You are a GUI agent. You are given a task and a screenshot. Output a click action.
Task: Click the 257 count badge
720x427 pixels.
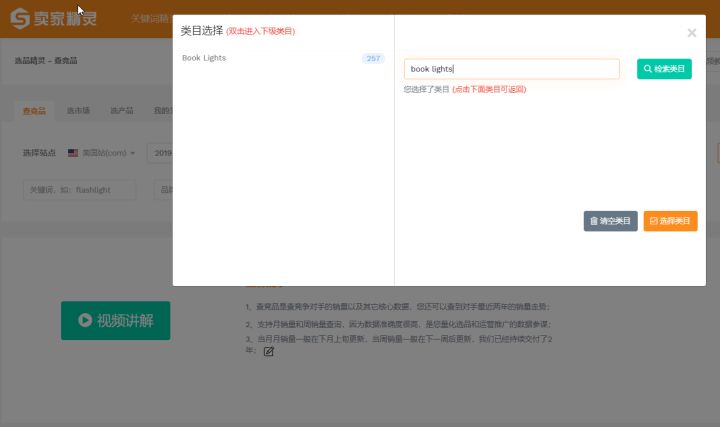[373, 59]
